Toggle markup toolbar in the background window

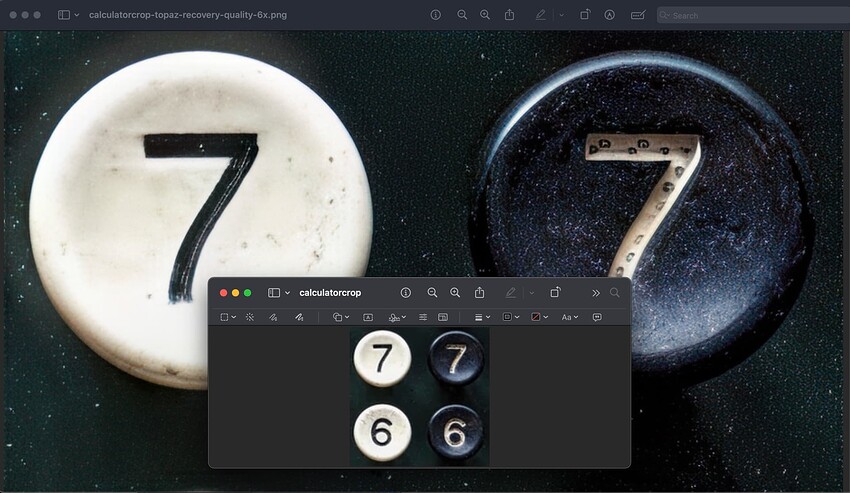click(541, 15)
